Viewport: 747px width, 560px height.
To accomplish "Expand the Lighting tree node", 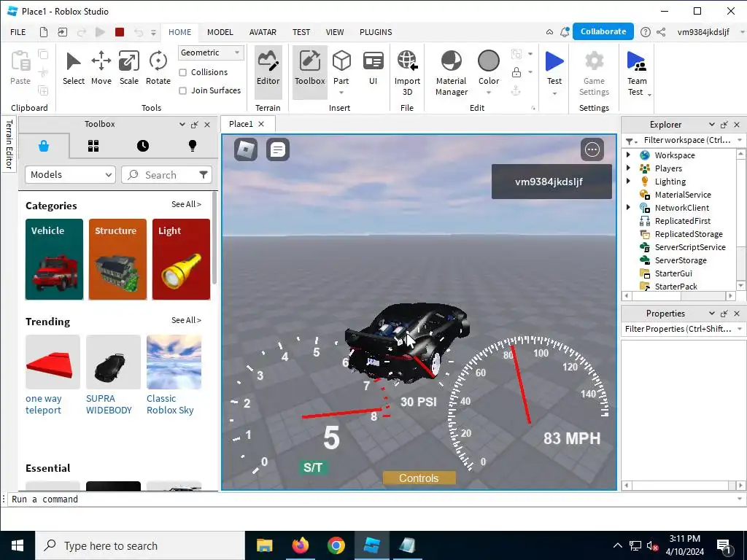I will 628,181.
